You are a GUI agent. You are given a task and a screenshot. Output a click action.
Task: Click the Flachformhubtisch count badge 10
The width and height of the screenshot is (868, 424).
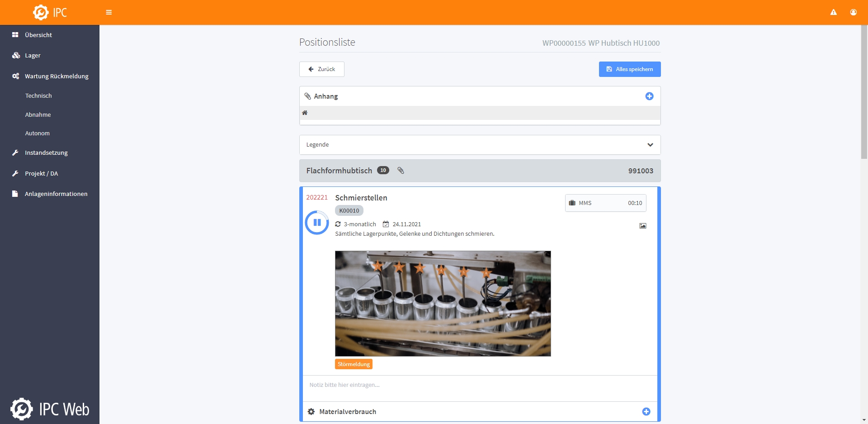(x=383, y=170)
